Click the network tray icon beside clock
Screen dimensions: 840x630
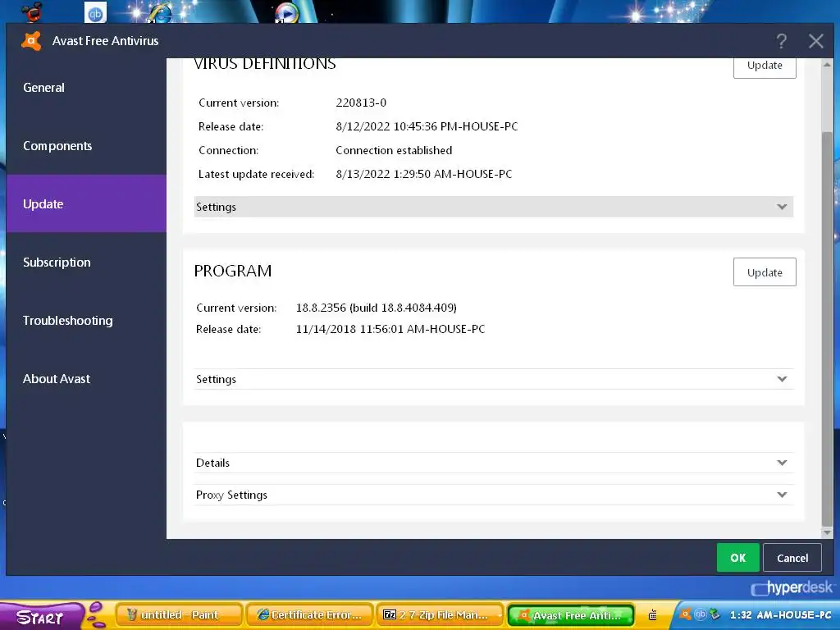[x=714, y=614]
